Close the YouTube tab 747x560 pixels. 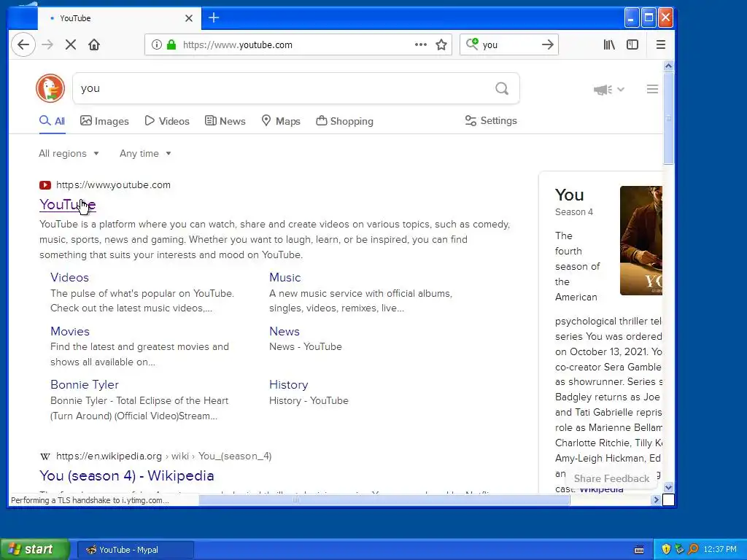click(x=189, y=18)
